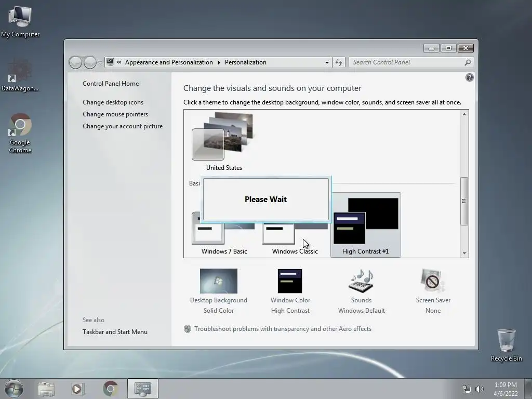Viewport: 532px width, 399px height.
Task: Click the Please Wait message box
Action: click(x=265, y=199)
